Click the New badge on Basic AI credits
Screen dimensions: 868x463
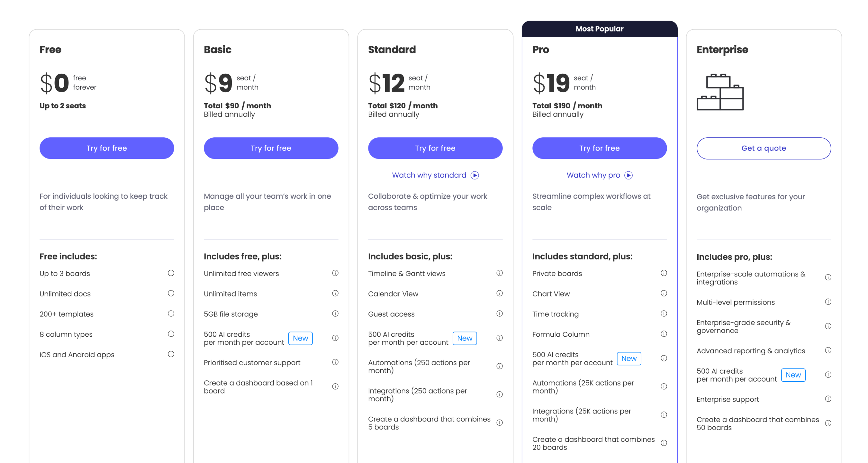(300, 338)
